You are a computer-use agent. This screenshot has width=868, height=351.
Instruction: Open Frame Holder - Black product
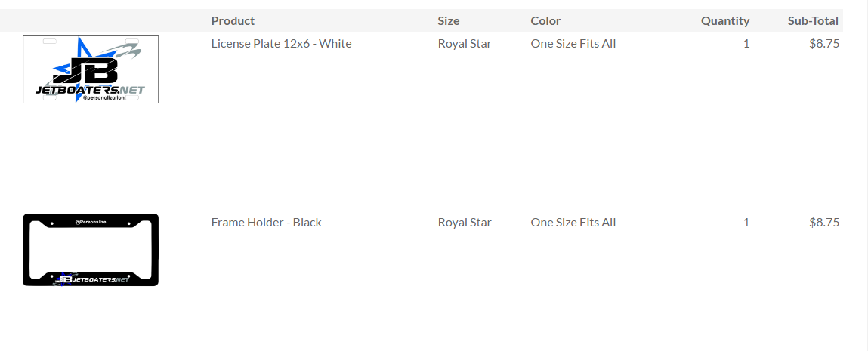click(x=266, y=223)
